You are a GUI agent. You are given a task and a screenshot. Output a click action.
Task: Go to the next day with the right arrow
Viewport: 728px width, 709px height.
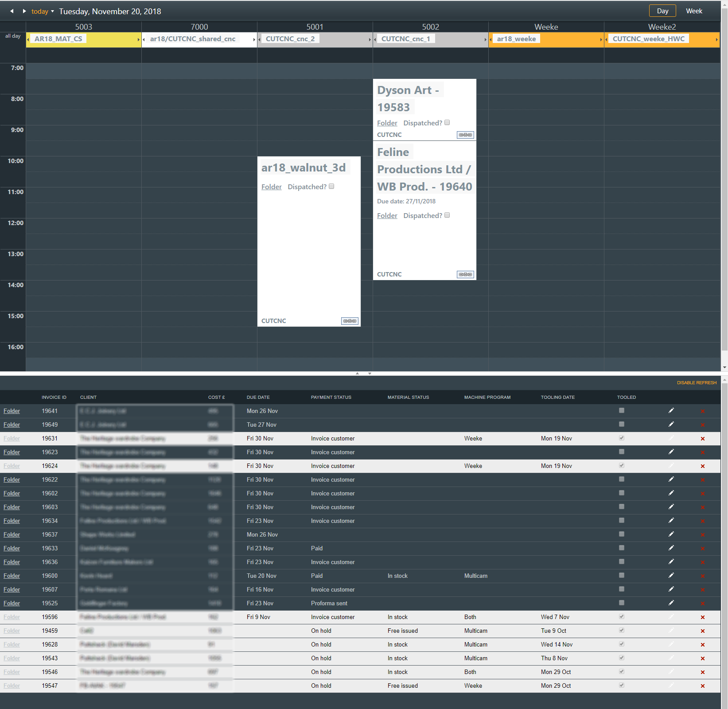click(x=24, y=11)
